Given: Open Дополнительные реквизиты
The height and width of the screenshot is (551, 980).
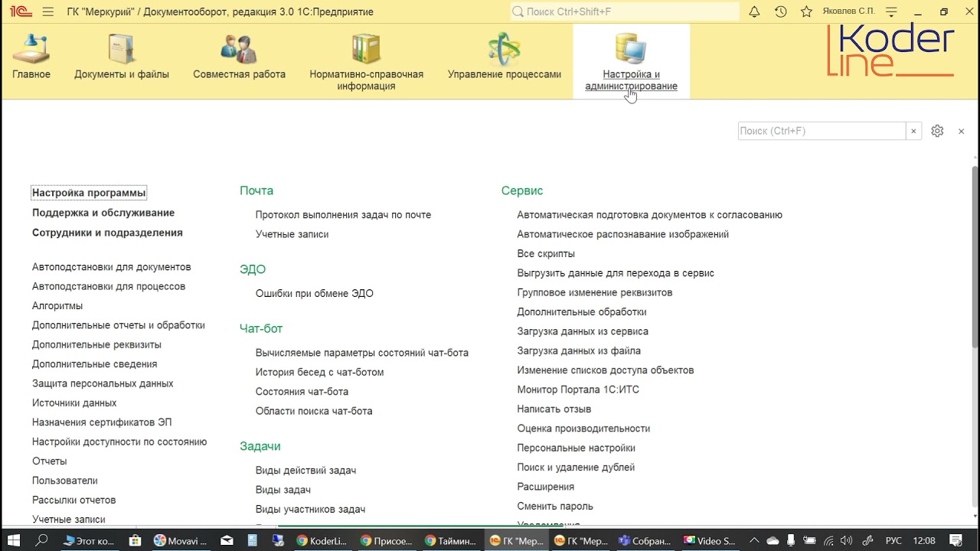Looking at the screenshot, I should [x=96, y=344].
